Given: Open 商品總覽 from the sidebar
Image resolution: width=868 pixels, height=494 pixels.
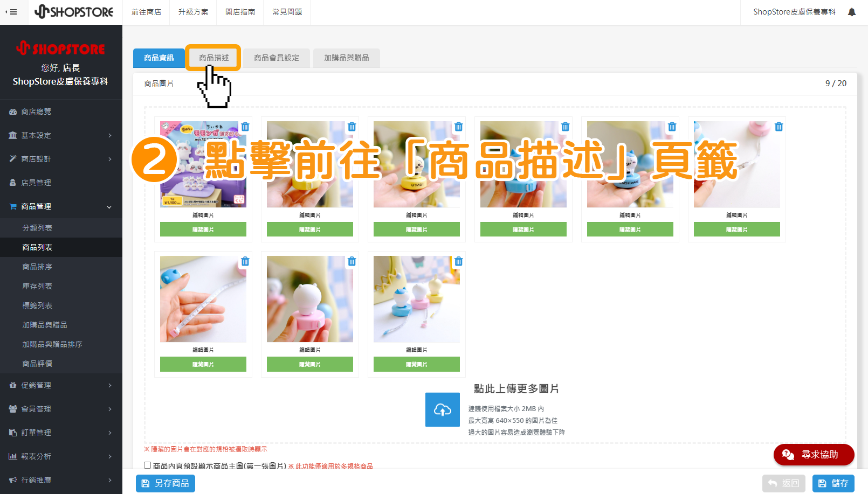Looking at the screenshot, I should 37,112.
